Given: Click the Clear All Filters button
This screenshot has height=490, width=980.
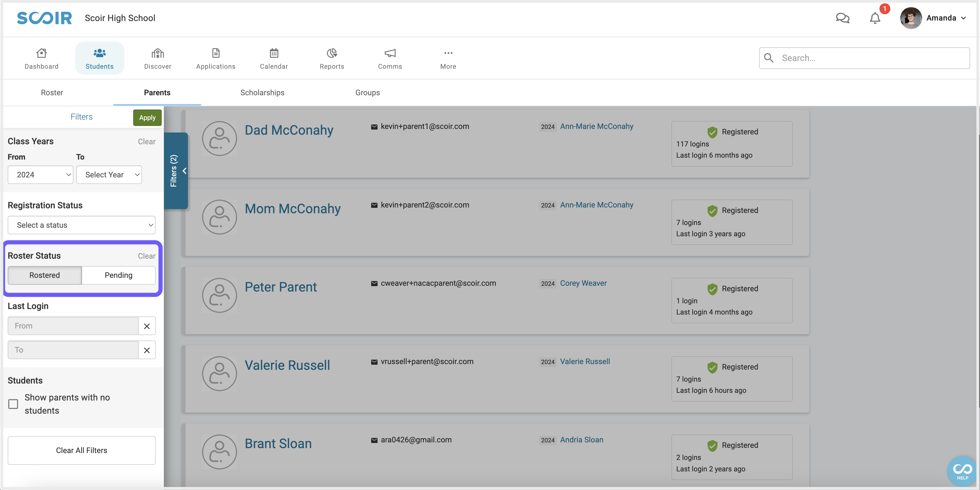Looking at the screenshot, I should point(81,450).
